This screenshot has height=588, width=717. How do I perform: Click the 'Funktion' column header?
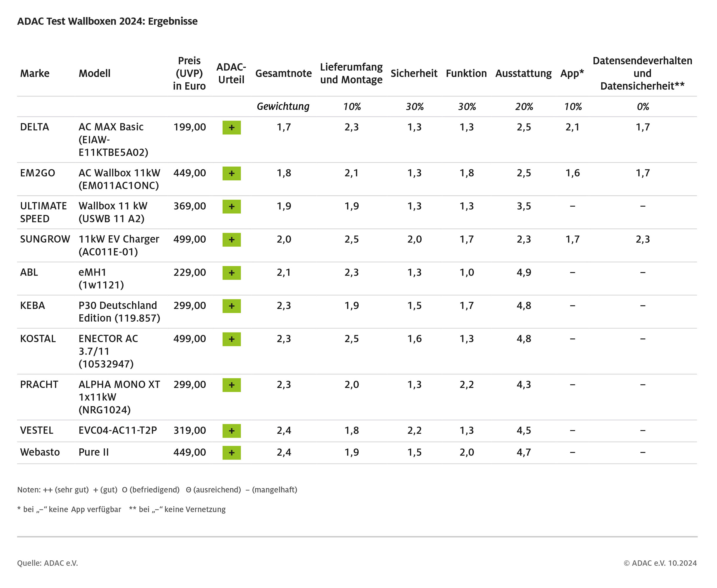466,73
